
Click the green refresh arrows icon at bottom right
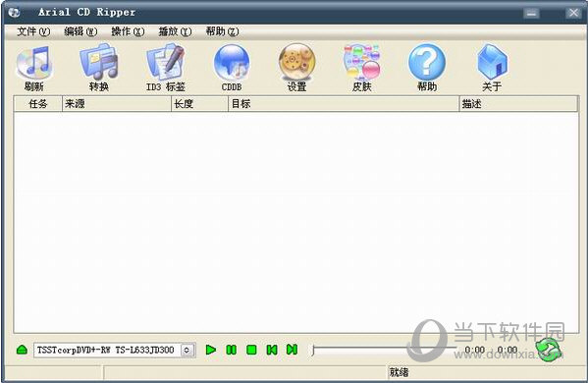(548, 350)
